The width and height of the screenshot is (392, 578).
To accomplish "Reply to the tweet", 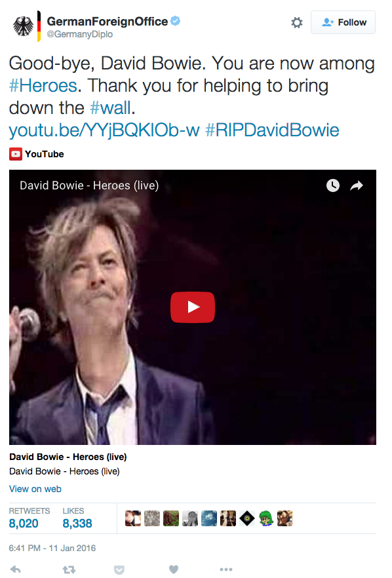I will [x=15, y=569].
